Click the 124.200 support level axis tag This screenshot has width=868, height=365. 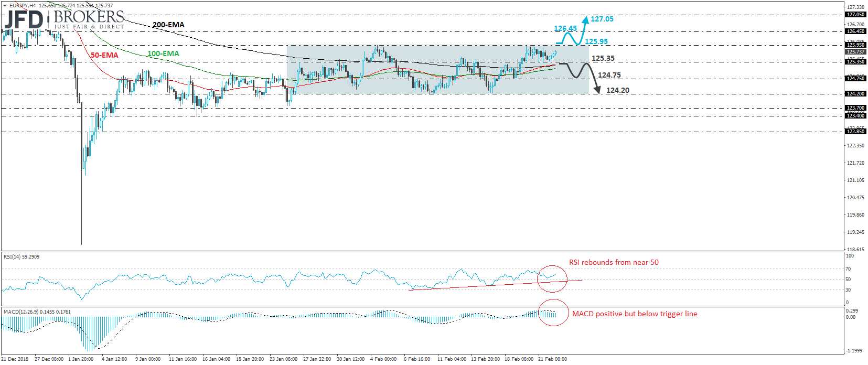855,94
